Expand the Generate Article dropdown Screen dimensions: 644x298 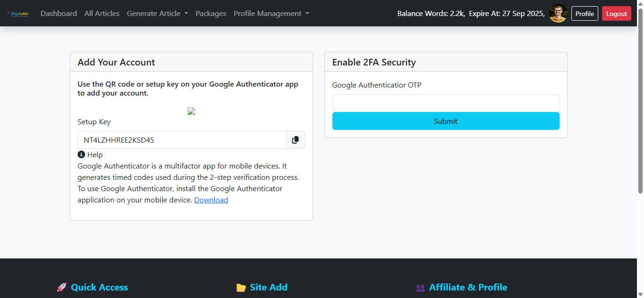[157, 14]
